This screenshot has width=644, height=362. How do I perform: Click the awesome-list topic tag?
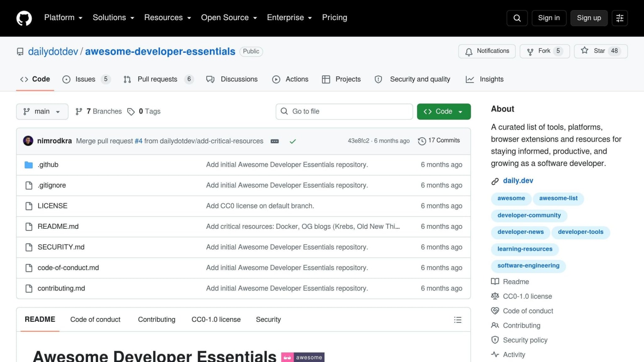pyautogui.click(x=558, y=199)
